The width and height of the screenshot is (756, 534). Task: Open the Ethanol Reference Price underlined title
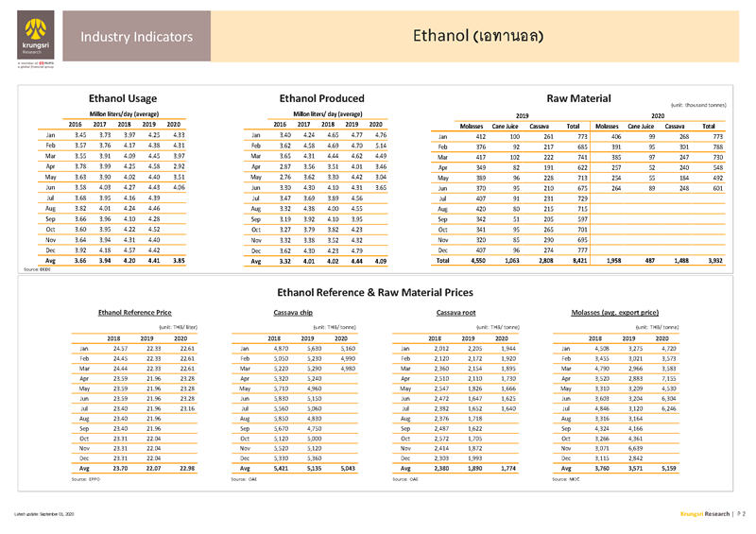pyautogui.click(x=135, y=311)
